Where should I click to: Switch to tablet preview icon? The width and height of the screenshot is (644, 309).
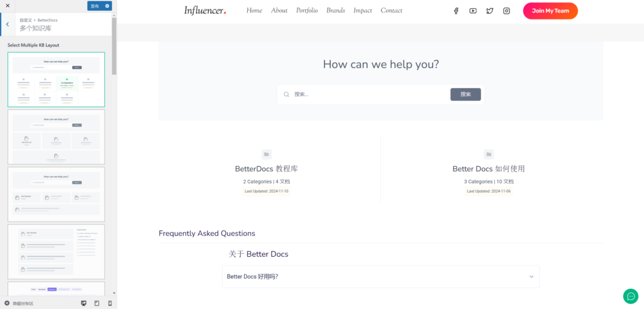click(97, 303)
